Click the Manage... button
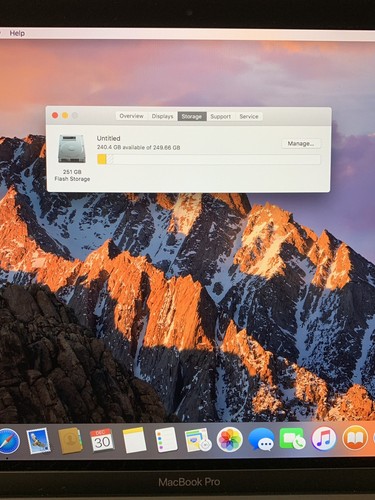 [x=301, y=144]
